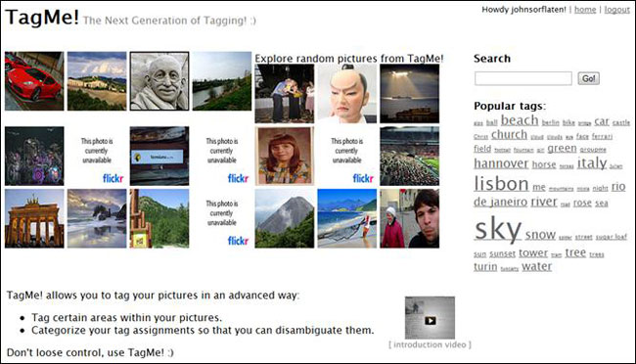The height and width of the screenshot is (364, 636).
Task: Open the man selfie photo thumbnail
Action: pos(409,218)
